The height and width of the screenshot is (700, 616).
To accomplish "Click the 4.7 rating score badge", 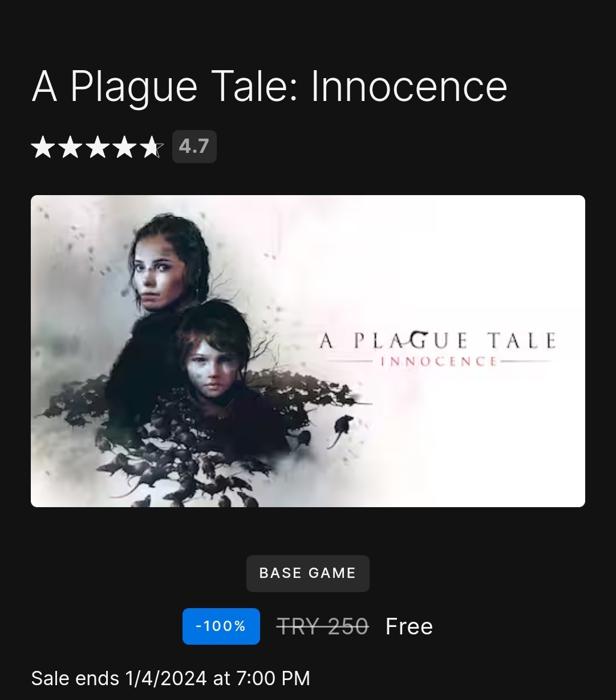I will click(194, 147).
